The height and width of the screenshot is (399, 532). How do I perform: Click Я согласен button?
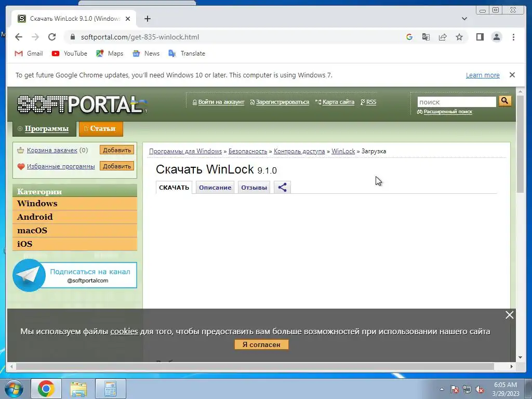click(261, 345)
